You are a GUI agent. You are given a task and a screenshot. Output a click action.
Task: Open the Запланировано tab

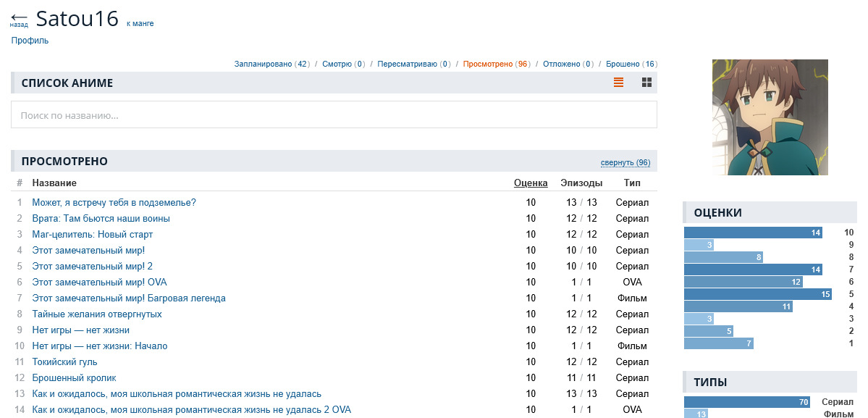pos(264,64)
